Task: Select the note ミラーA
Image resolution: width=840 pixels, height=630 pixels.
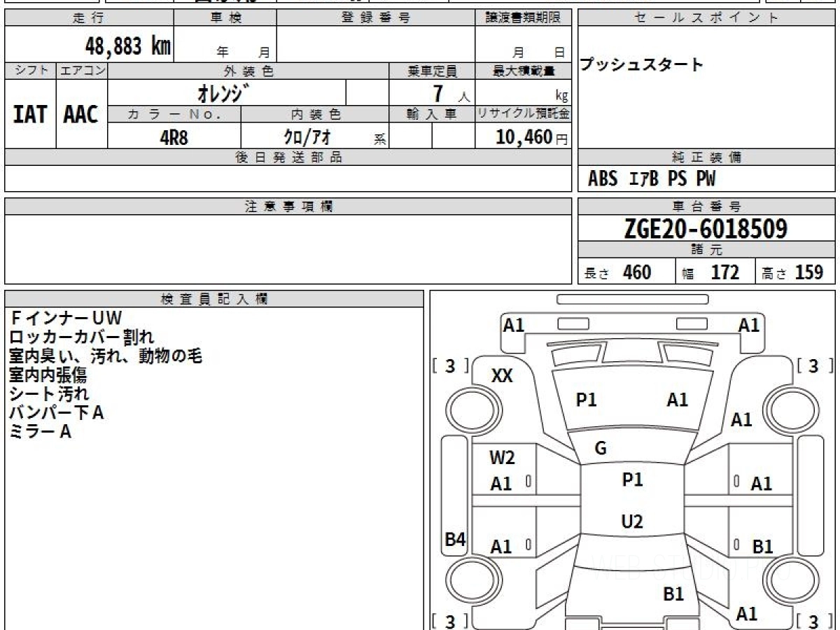Action: point(41,432)
